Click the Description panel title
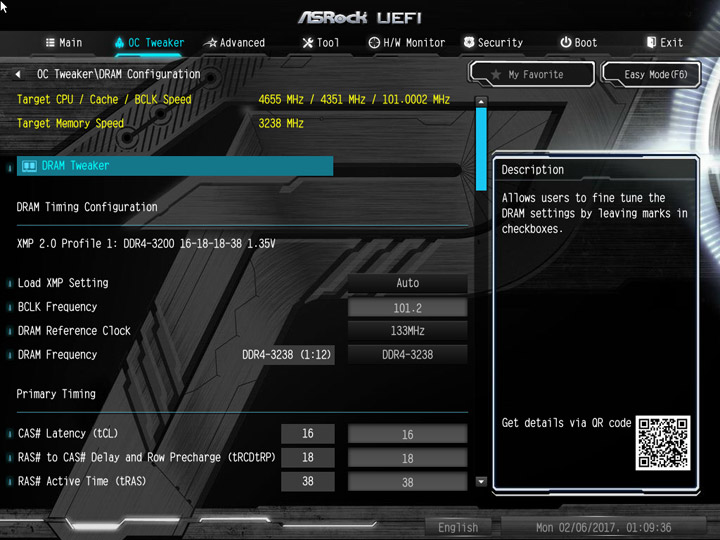 [532, 170]
